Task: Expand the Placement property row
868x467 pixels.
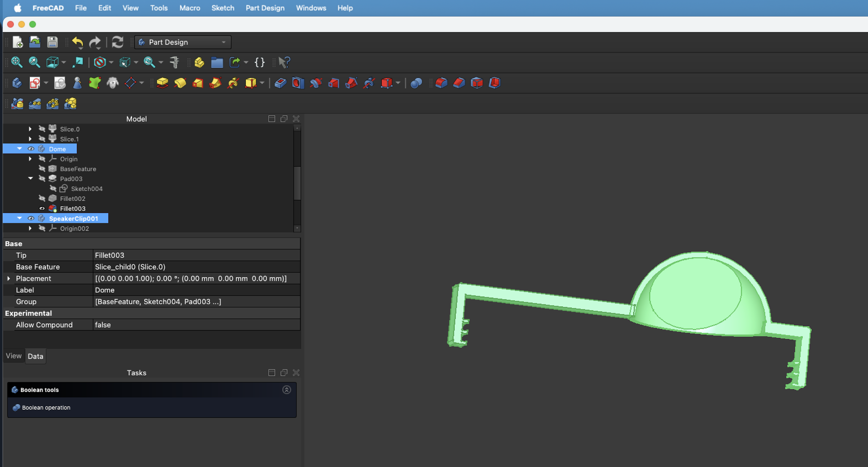Action: click(x=8, y=278)
